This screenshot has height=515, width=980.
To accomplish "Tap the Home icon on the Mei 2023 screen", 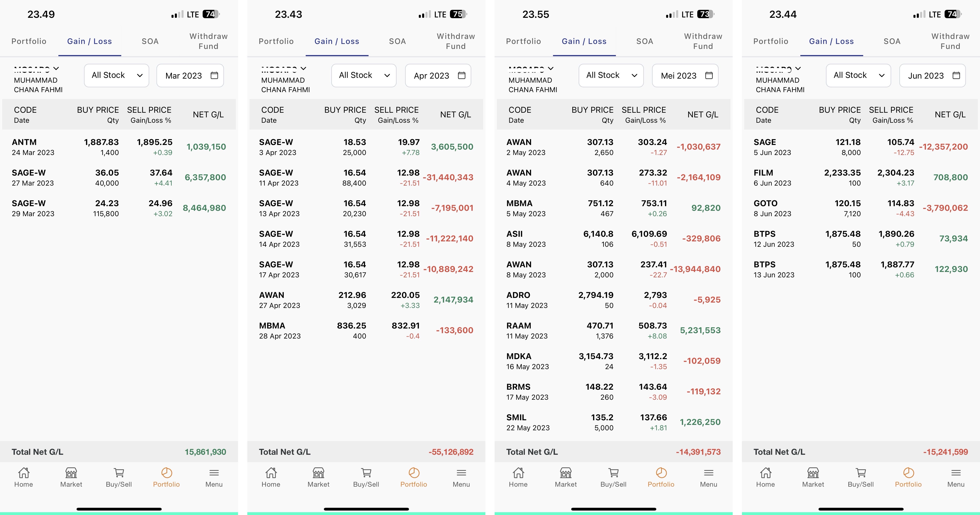I will (518, 473).
